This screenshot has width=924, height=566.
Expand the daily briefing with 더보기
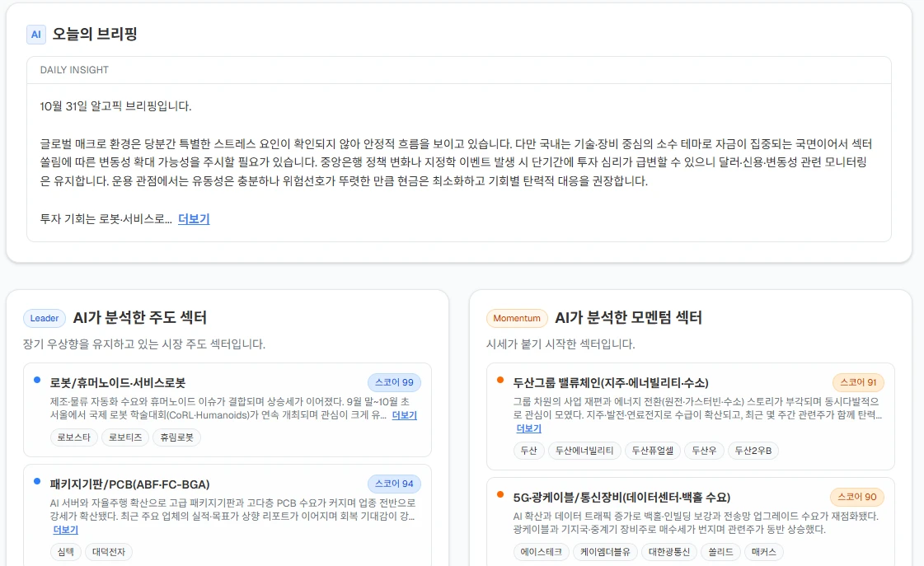pyautogui.click(x=194, y=219)
